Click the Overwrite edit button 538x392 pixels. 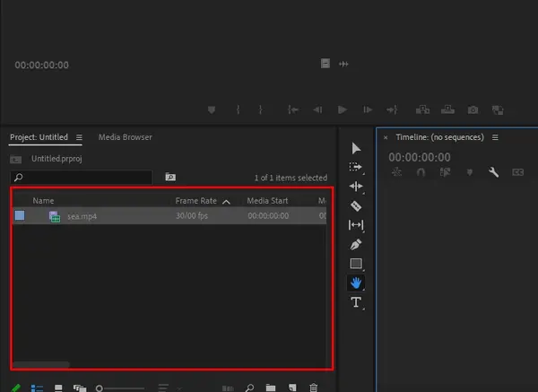(447, 109)
